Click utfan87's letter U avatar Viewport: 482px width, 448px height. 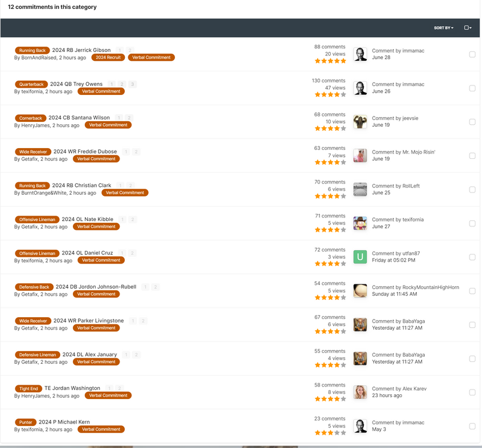tap(360, 257)
